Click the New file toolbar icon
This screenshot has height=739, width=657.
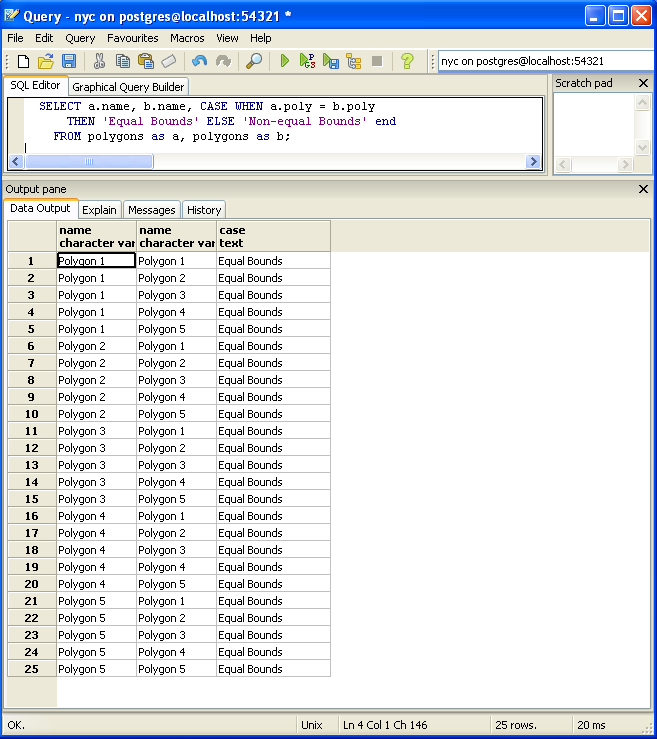click(24, 61)
